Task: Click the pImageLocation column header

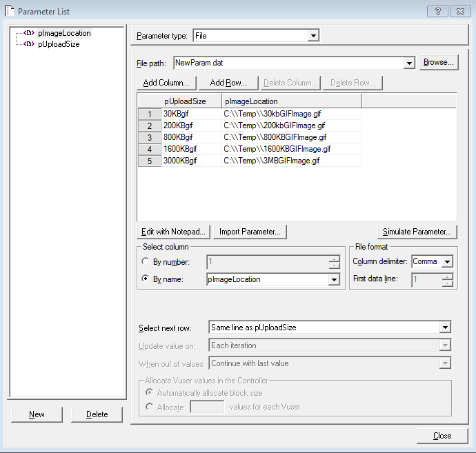Action: pos(292,101)
